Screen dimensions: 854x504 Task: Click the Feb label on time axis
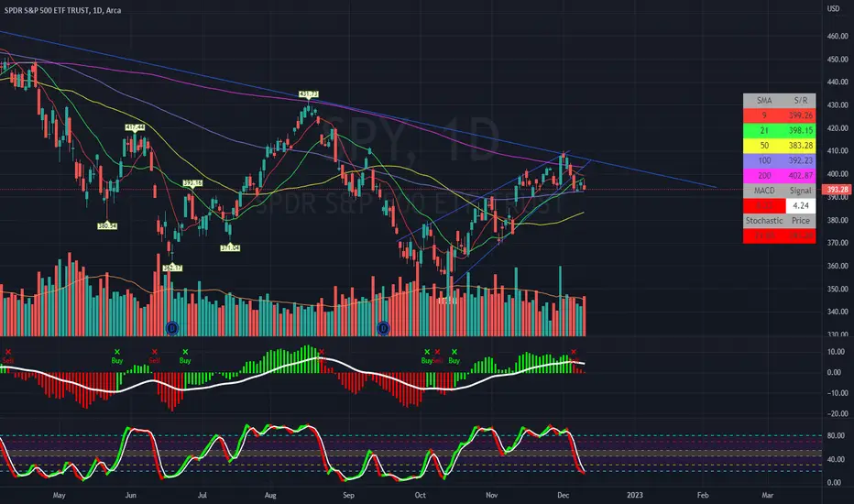coord(703,495)
